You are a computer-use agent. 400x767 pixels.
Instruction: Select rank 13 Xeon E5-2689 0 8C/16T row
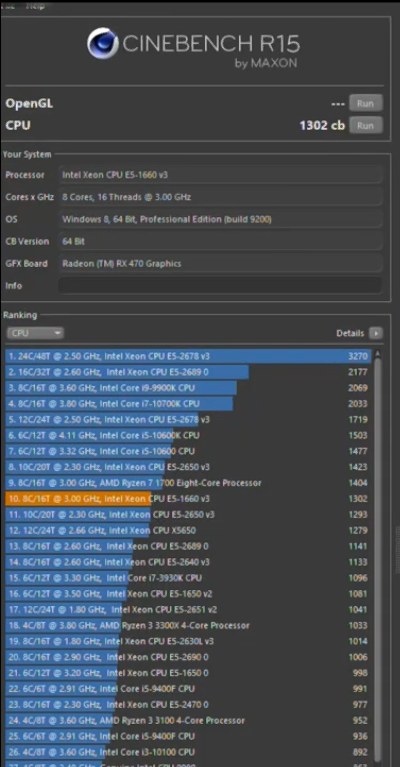[x=188, y=546]
